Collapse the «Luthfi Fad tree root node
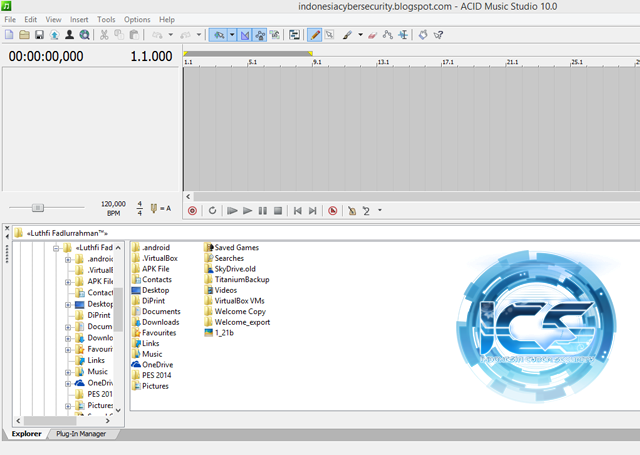The image size is (640, 455). click(56, 248)
